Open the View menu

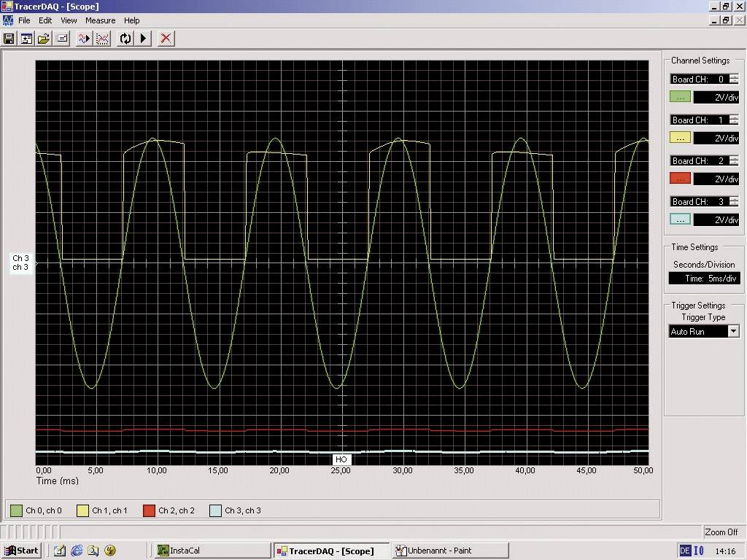point(69,20)
